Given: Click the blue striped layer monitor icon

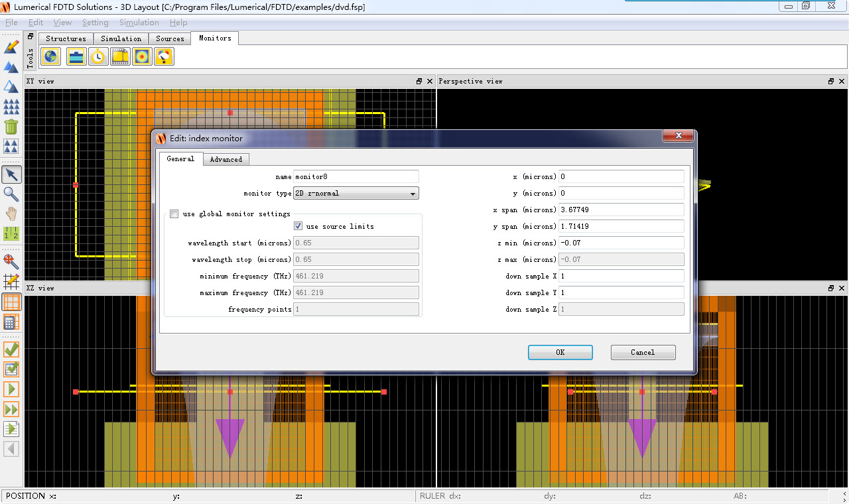Looking at the screenshot, I should point(76,56).
